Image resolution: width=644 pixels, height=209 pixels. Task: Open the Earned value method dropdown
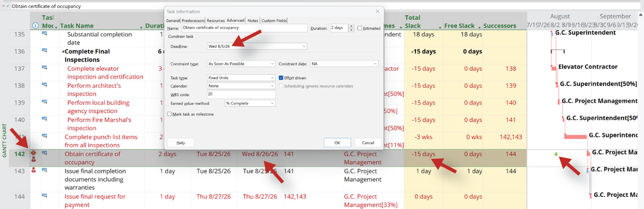pos(272,103)
